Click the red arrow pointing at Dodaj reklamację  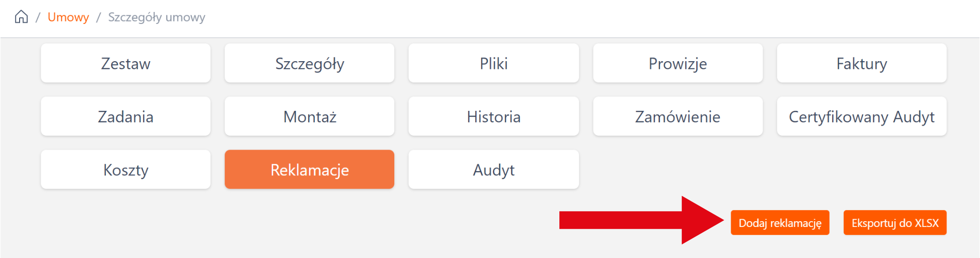(x=641, y=220)
